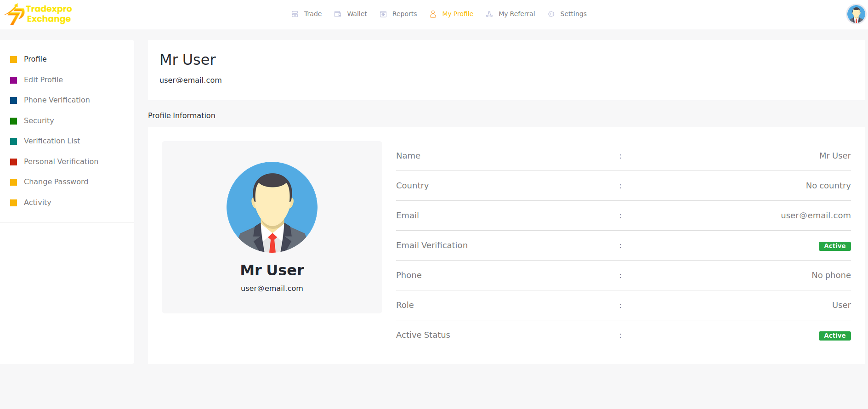
Task: View the Activity log in sidebar
Action: click(x=37, y=203)
